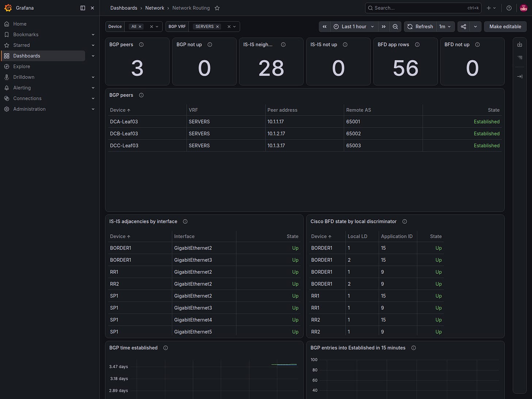
Task: Open the Dashboards breadcrumb link
Action: point(124,8)
